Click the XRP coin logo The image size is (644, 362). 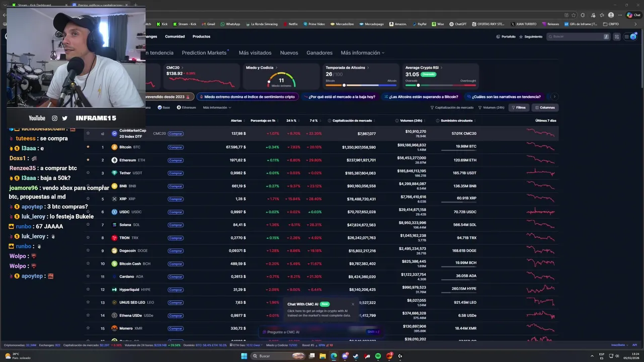click(x=114, y=199)
